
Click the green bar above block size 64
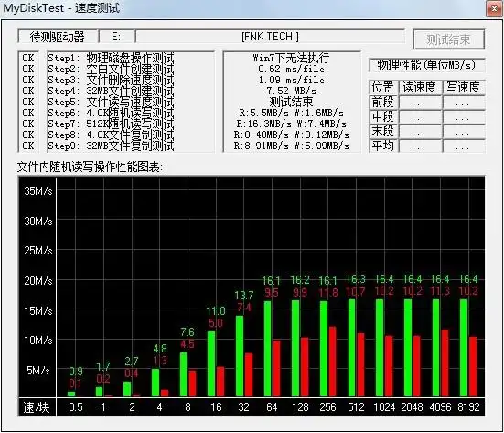coord(267,349)
